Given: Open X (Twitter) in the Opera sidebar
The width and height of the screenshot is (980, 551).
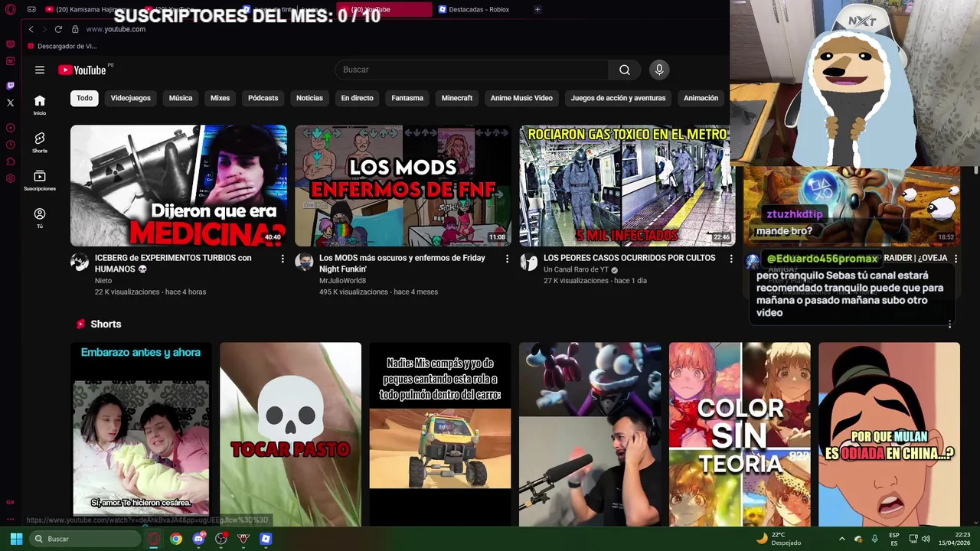Looking at the screenshot, I should [x=11, y=103].
